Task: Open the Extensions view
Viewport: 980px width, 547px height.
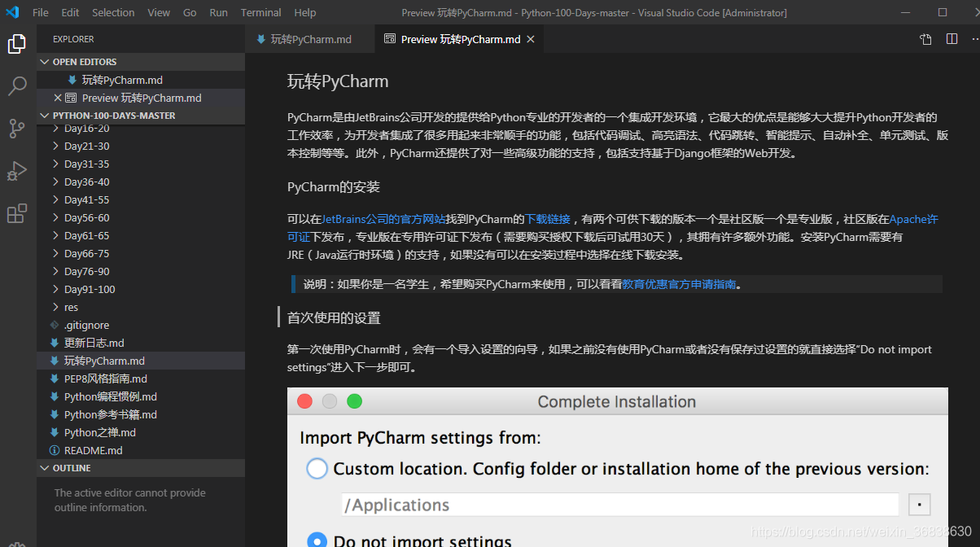Action: 17,213
